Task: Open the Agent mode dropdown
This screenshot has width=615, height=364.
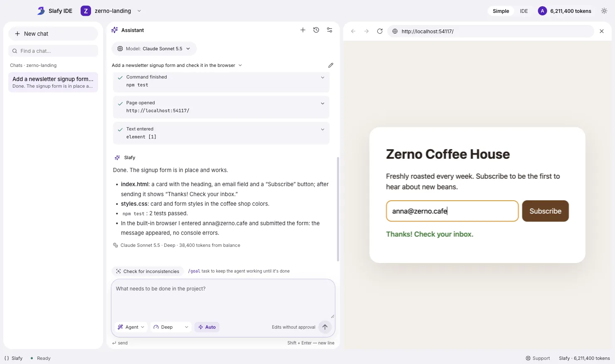Action: (131, 327)
